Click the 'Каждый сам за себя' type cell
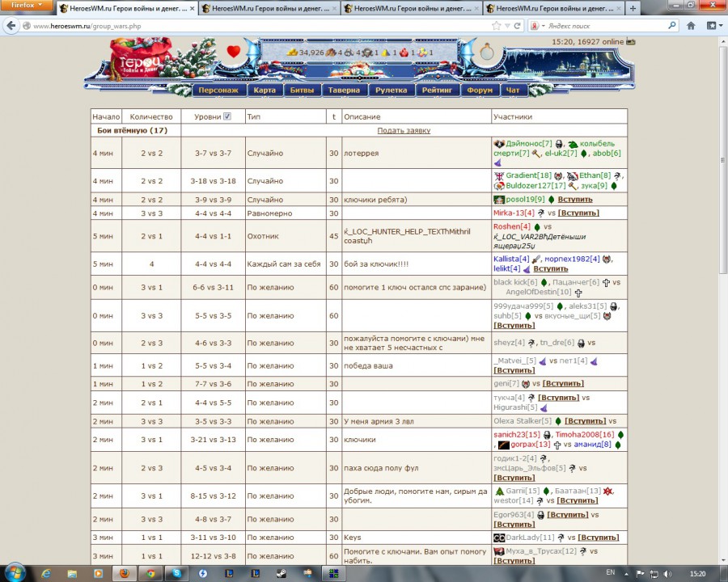Viewport: 728px width, 582px height. [x=284, y=264]
